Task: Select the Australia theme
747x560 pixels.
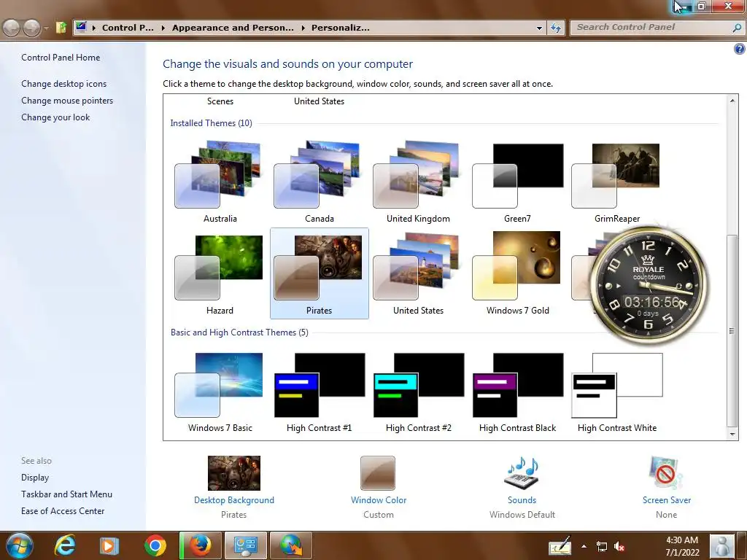Action: click(220, 182)
